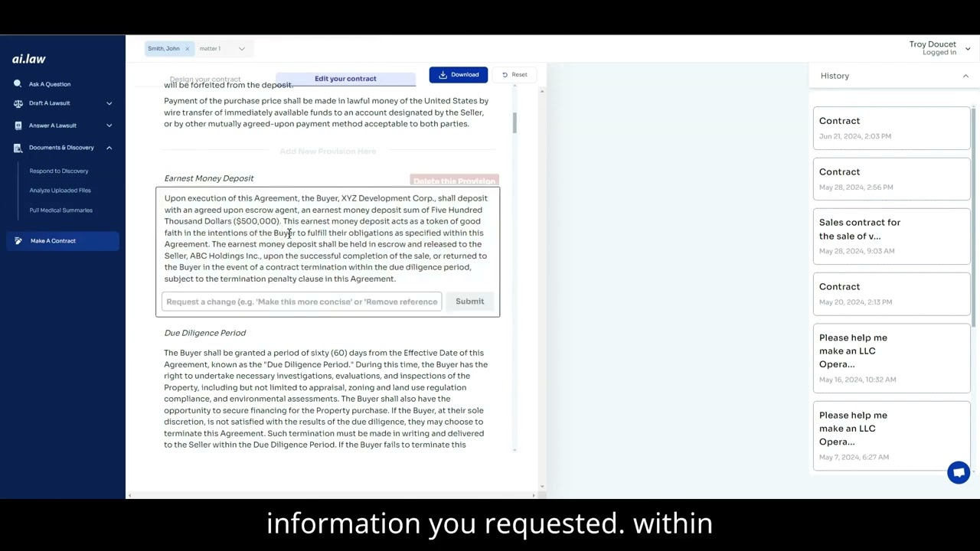Viewport: 980px width, 551px height.
Task: Open Contract from May 28, 2:56 PM
Action: pos(891,179)
